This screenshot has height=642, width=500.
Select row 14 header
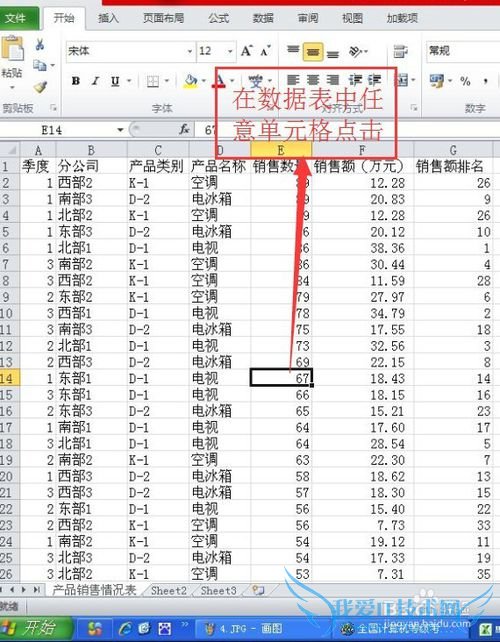(x=9, y=378)
